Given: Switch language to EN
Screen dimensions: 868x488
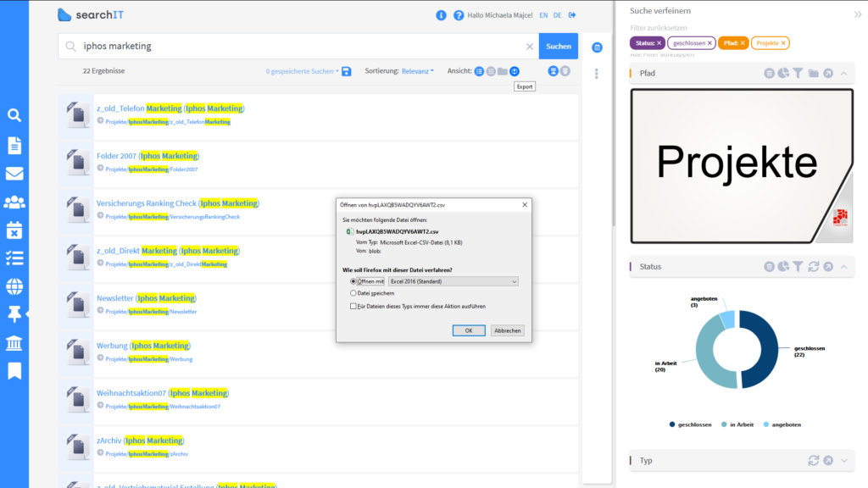Looking at the screenshot, I should point(543,15).
